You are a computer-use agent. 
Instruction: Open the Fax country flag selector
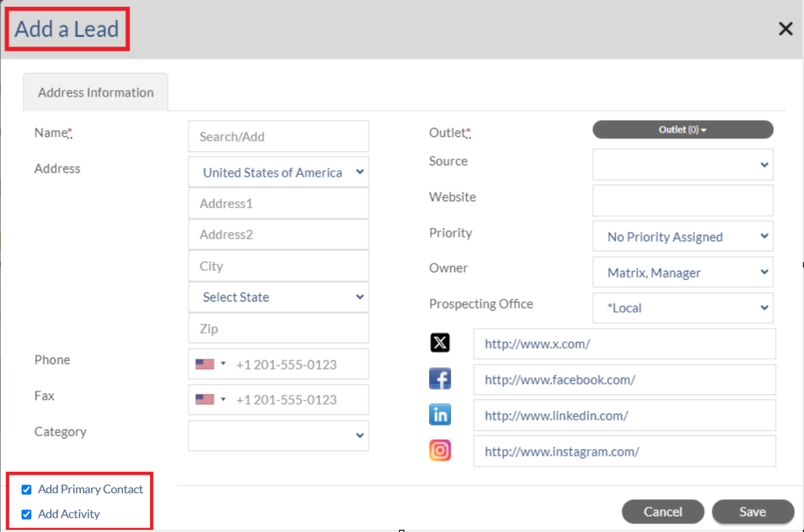(x=211, y=400)
